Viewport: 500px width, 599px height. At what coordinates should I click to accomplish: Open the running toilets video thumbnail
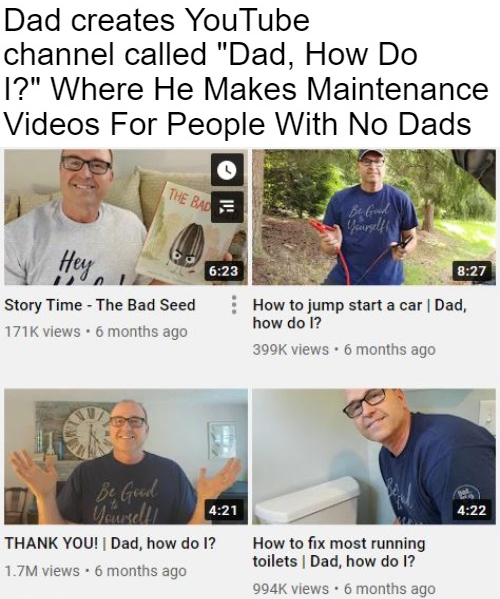coord(374,457)
